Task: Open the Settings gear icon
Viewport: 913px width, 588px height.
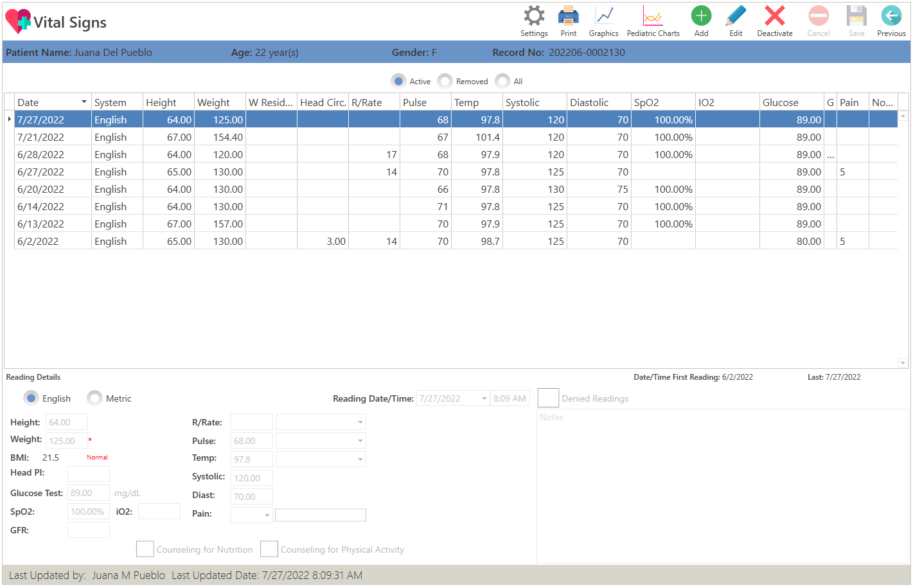Action: (534, 17)
